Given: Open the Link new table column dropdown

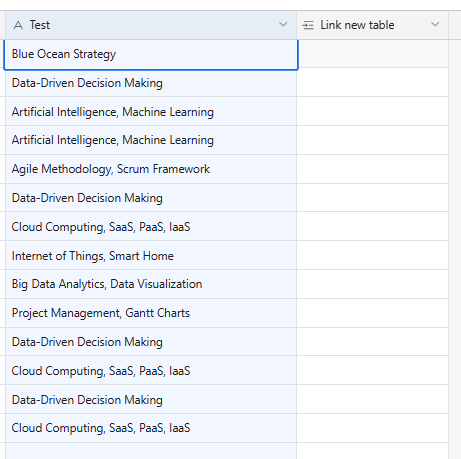Looking at the screenshot, I should pos(435,24).
